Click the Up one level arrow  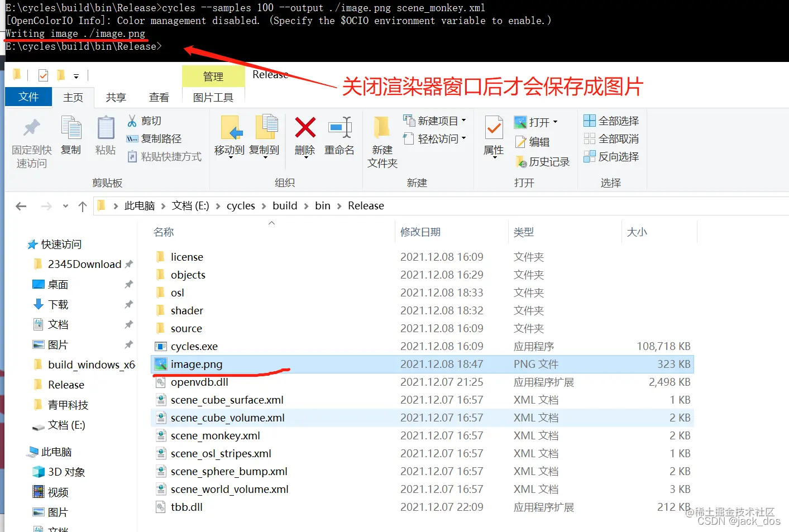[x=83, y=206]
